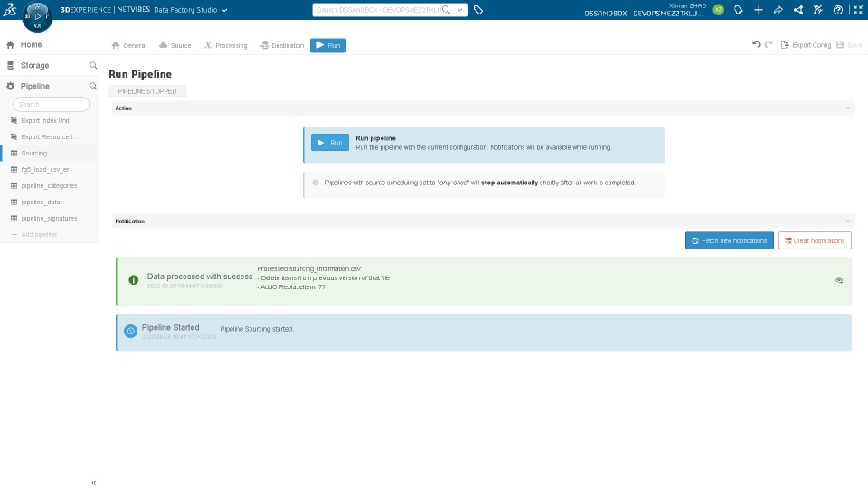Click Fetch new notifications
The width and height of the screenshot is (868, 488).
pyautogui.click(x=730, y=240)
